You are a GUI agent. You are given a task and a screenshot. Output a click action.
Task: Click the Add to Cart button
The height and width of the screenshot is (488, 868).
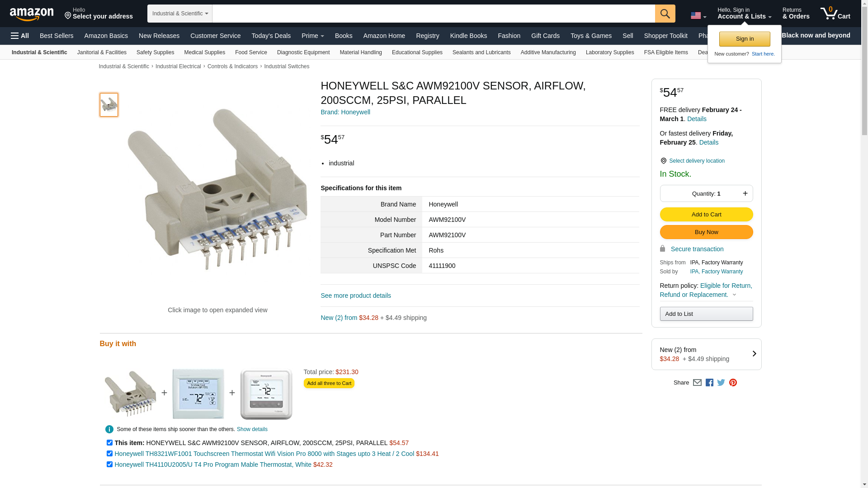tap(706, 215)
